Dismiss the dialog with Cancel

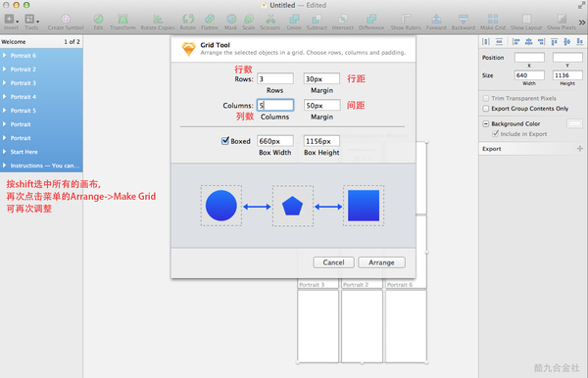tap(333, 262)
